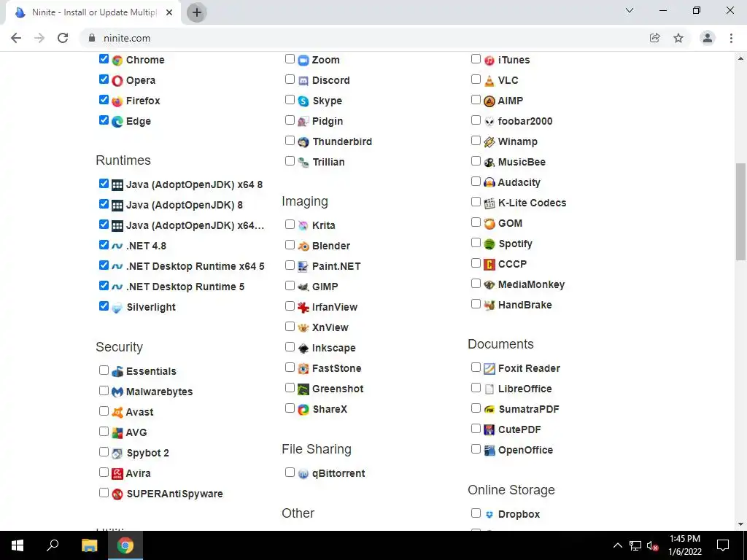
Task: Click the Spotify app icon
Action: pyautogui.click(x=489, y=244)
